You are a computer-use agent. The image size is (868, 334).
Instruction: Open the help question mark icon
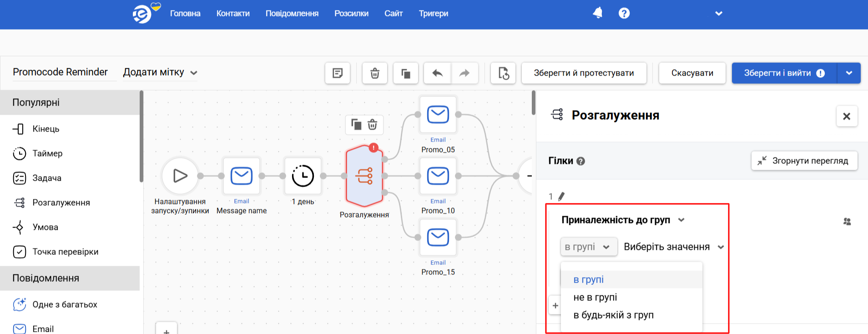[624, 13]
